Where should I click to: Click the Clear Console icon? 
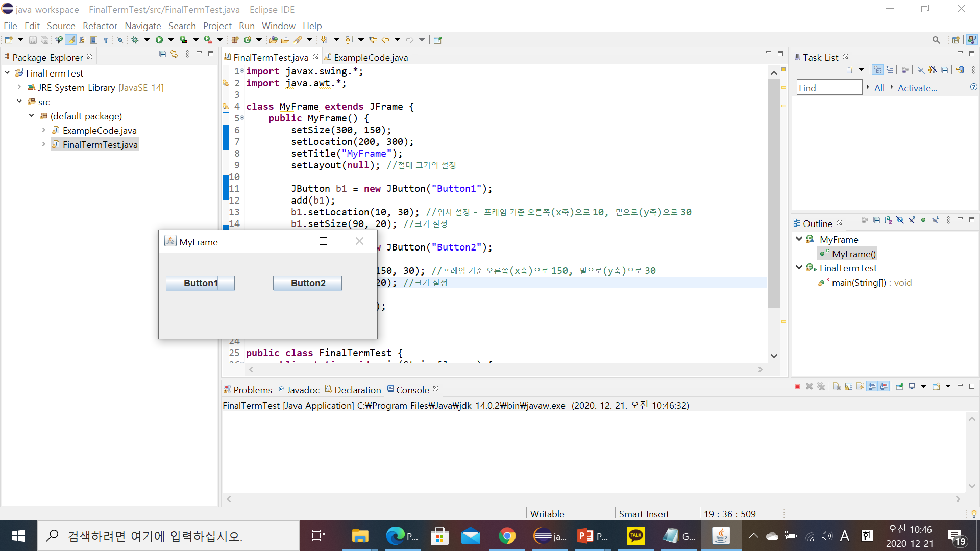tap(837, 387)
